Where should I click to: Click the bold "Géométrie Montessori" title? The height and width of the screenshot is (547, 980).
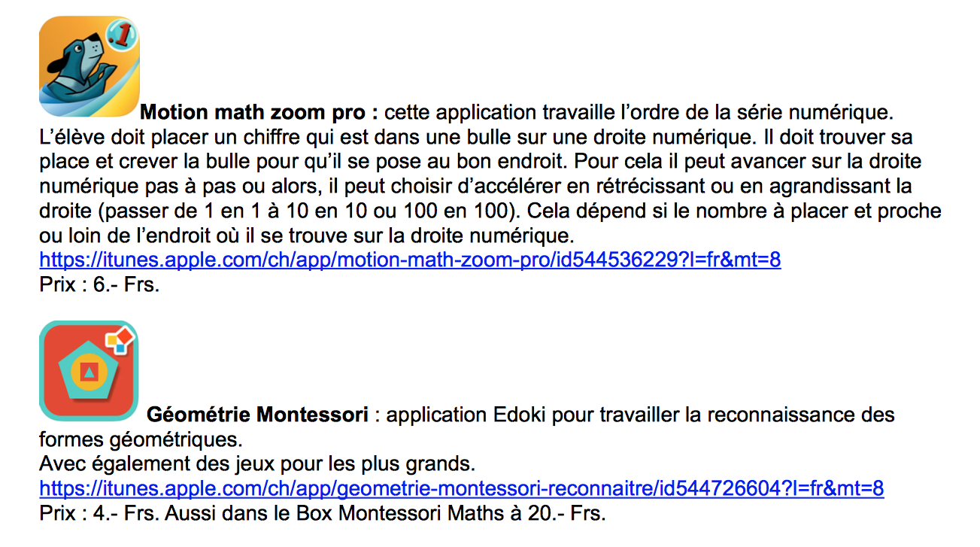click(x=257, y=415)
